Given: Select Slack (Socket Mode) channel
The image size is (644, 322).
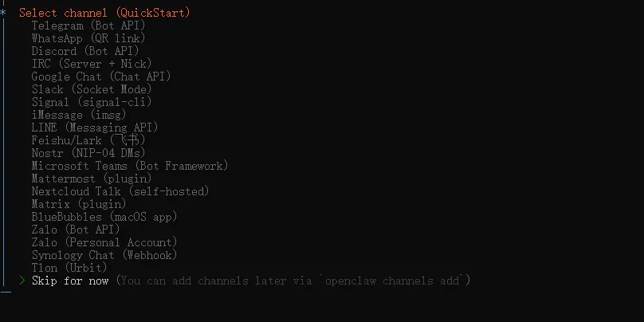Looking at the screenshot, I should (x=92, y=89).
